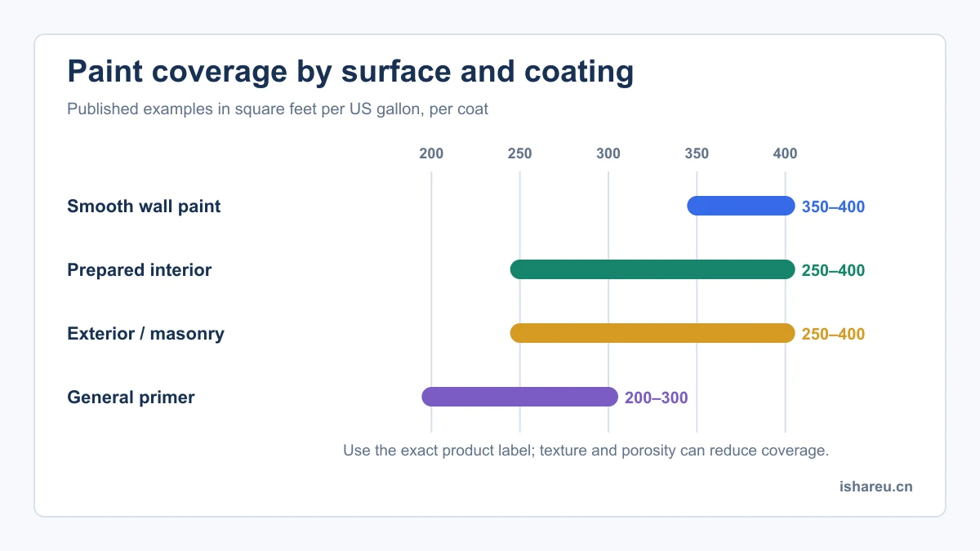Click the "200" axis tick label
Image resolution: width=980 pixels, height=551 pixels.
coord(431,153)
